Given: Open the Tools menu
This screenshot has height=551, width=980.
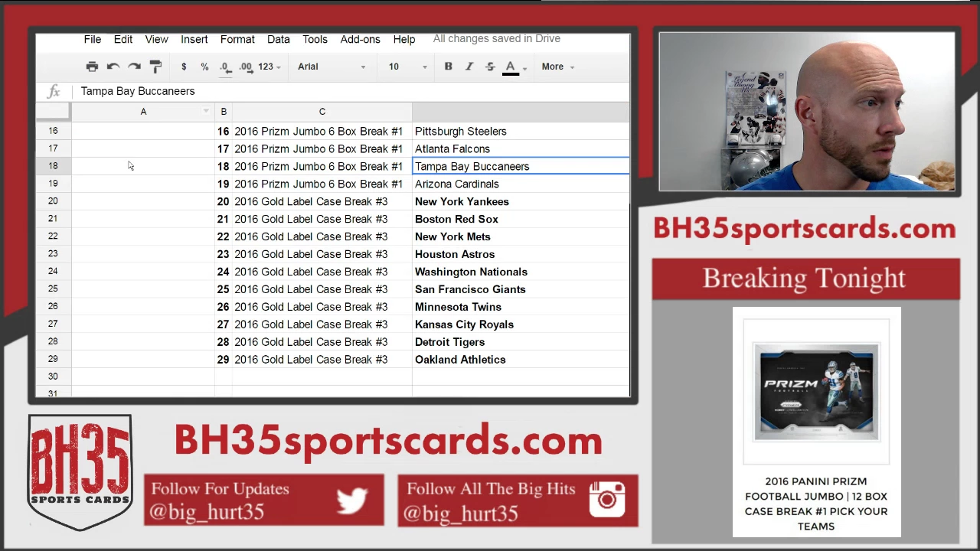Looking at the screenshot, I should 315,39.
